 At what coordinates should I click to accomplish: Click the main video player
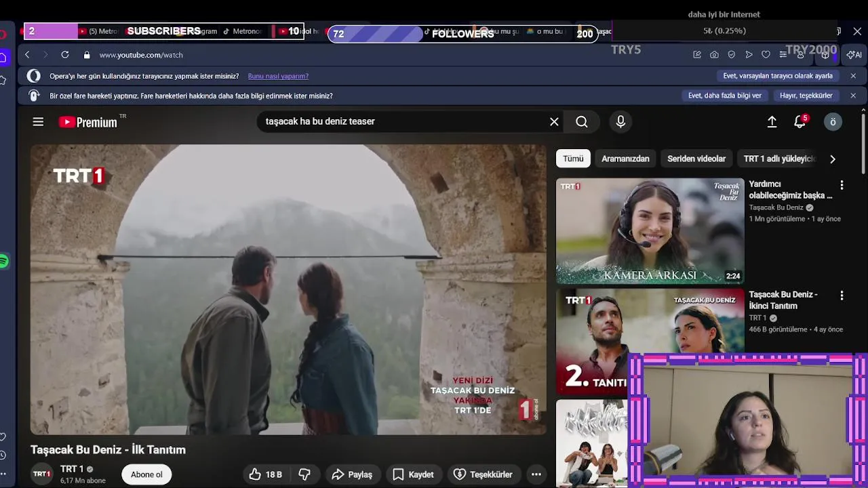click(288, 289)
